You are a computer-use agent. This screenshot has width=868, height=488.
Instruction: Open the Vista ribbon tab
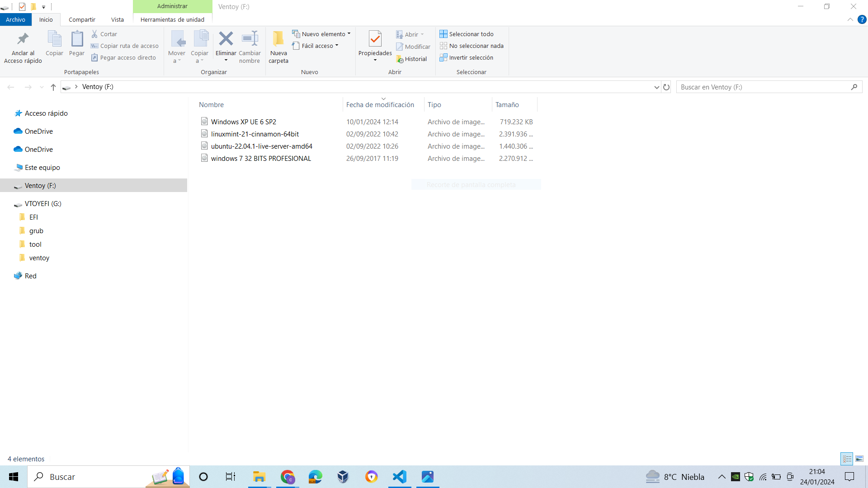click(x=117, y=19)
